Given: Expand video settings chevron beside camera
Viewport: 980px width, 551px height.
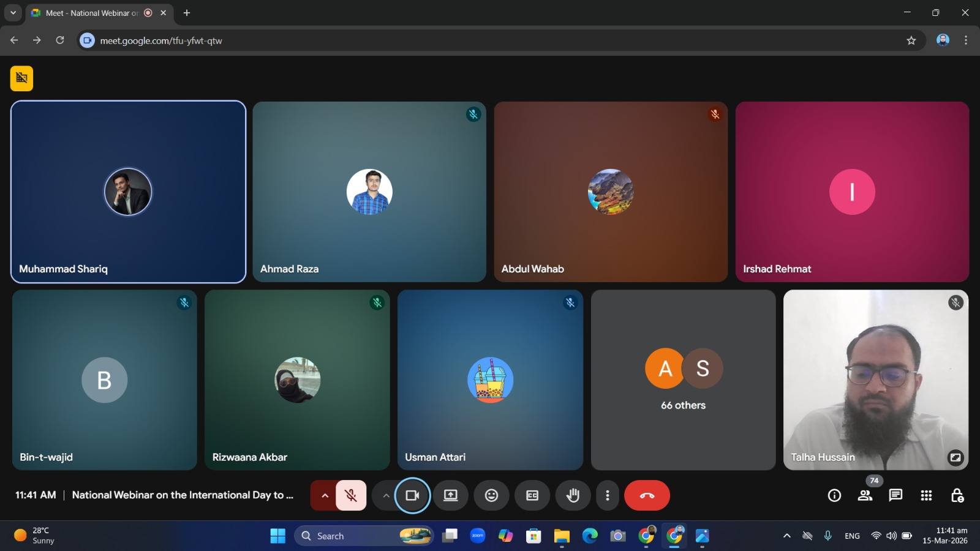Looking at the screenshot, I should [x=386, y=495].
